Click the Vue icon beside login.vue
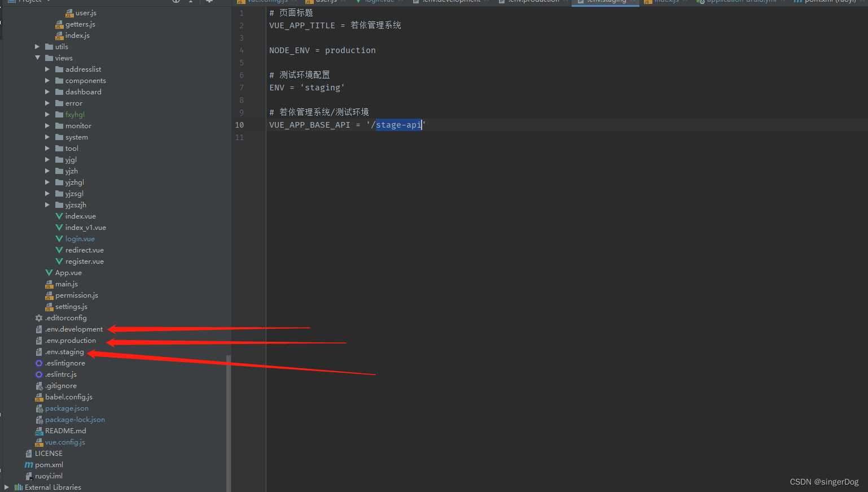Image resolution: width=868 pixels, height=492 pixels. click(x=59, y=239)
